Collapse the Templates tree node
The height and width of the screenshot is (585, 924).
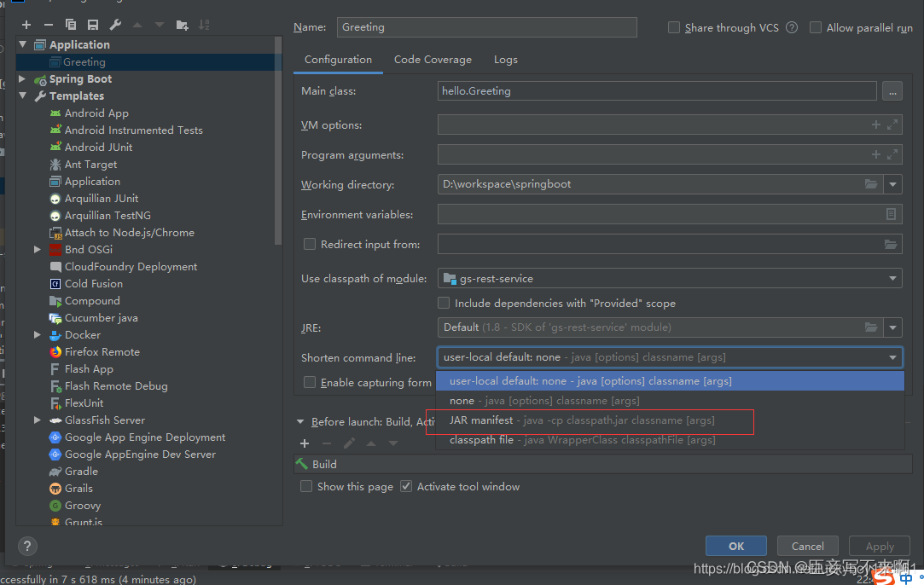point(21,96)
